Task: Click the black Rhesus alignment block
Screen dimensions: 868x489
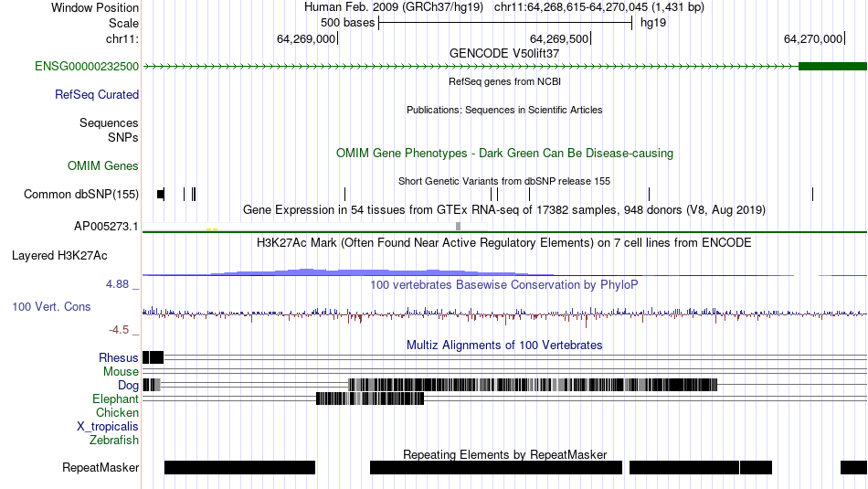Action: [153, 357]
